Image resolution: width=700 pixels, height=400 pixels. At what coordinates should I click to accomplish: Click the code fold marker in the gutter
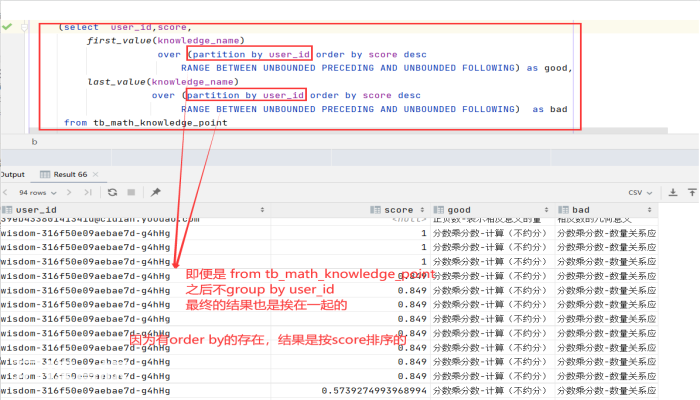(x=24, y=28)
